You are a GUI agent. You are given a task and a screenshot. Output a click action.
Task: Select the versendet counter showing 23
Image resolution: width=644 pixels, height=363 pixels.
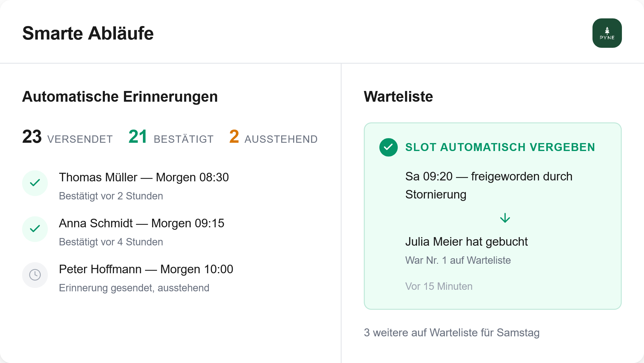tap(67, 138)
